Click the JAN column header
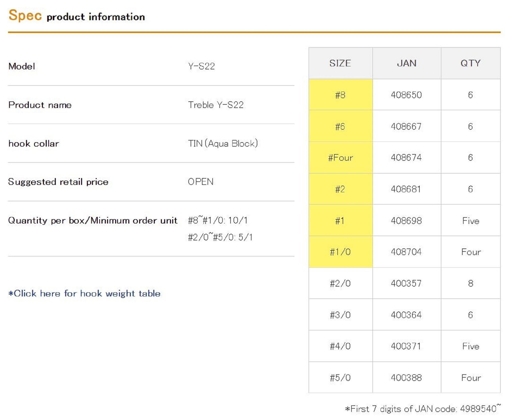This screenshot has height=420, width=505. [407, 63]
